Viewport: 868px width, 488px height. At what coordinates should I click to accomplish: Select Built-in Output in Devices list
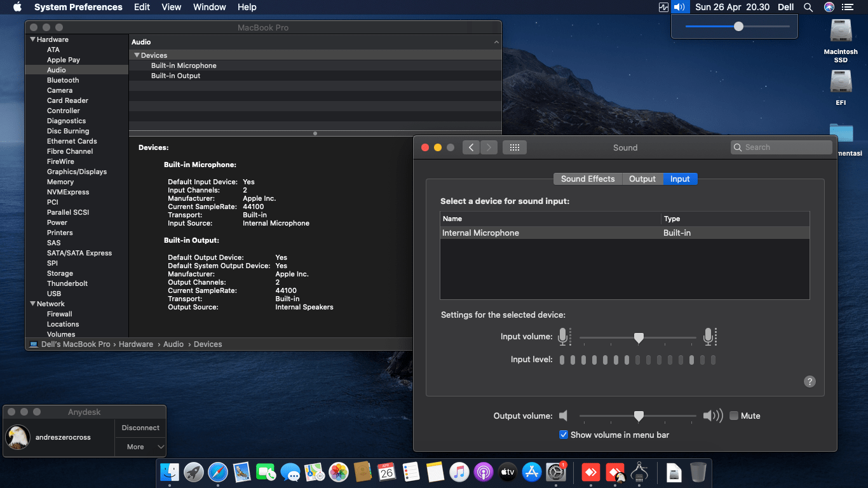click(x=175, y=76)
